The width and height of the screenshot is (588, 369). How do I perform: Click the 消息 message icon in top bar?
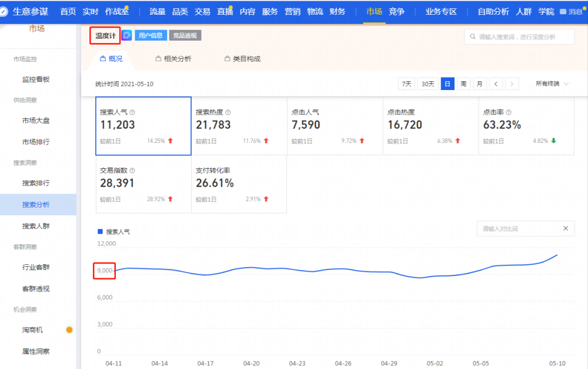tap(563, 12)
